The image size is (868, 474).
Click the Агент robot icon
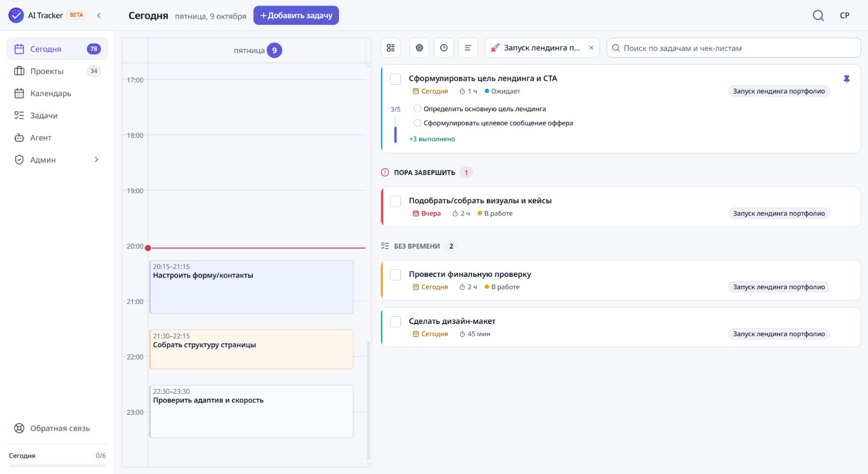19,137
